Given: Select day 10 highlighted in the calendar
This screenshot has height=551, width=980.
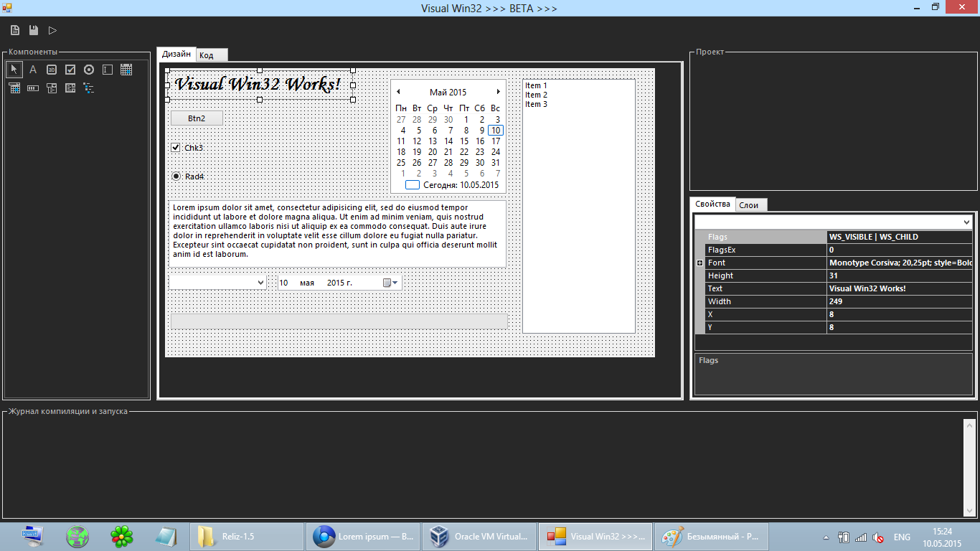Looking at the screenshot, I should coord(496,131).
